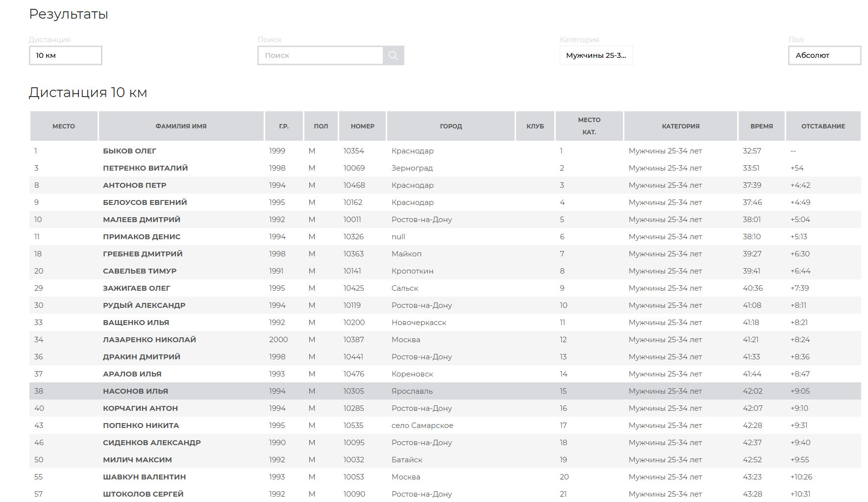The image size is (868, 502).
Task: Click city Зерноград cell
Action: pyautogui.click(x=412, y=168)
